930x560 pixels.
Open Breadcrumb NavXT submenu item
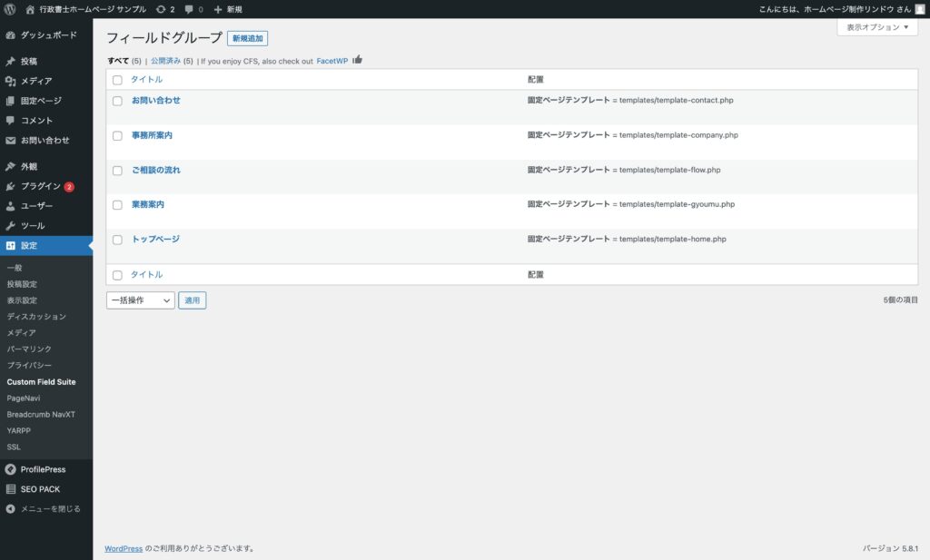point(41,415)
